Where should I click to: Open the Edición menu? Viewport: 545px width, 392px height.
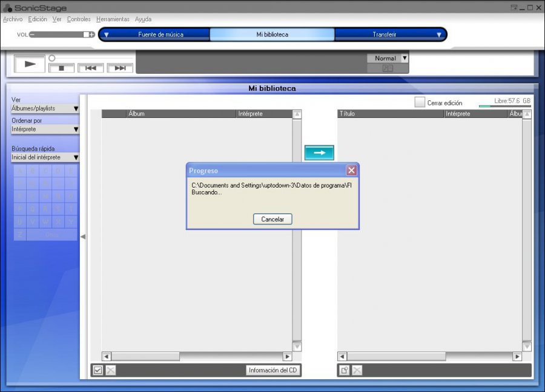pyautogui.click(x=38, y=19)
